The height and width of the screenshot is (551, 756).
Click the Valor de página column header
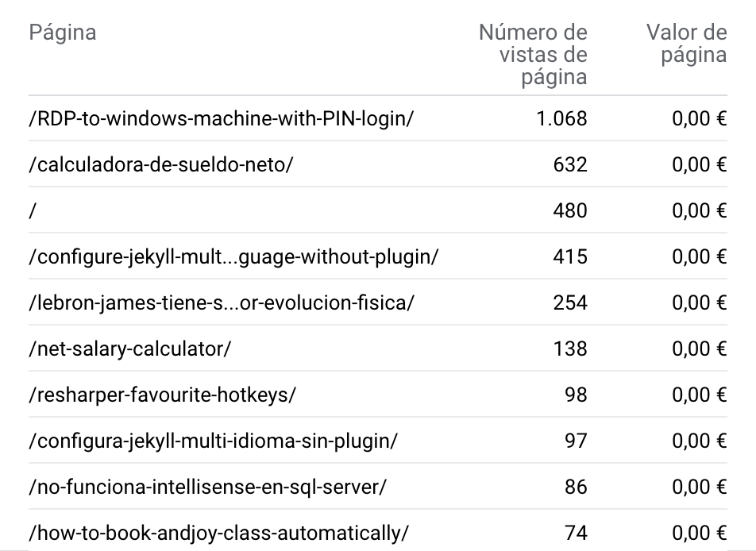pyautogui.click(x=686, y=44)
